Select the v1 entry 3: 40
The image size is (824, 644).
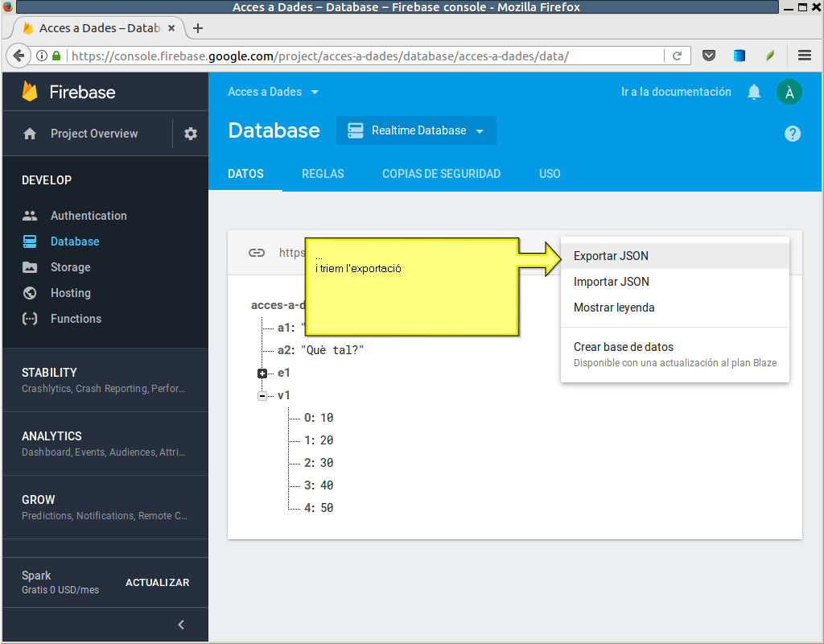pos(319,485)
